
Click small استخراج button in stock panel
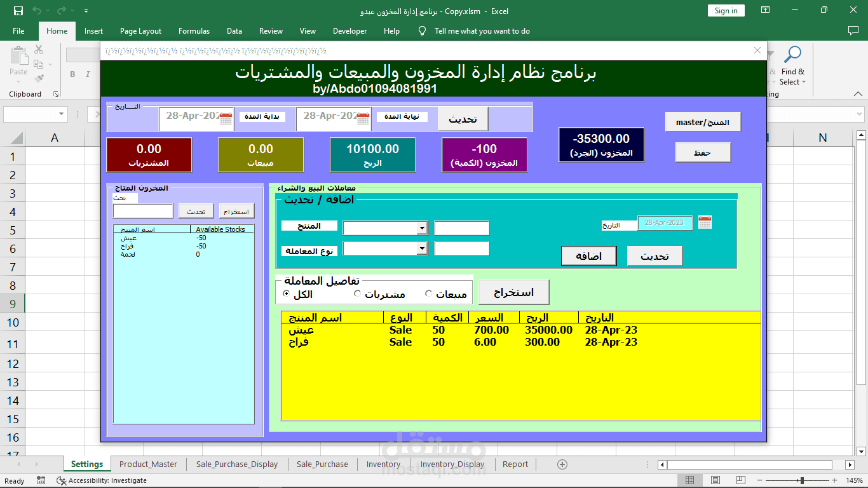tap(236, 212)
